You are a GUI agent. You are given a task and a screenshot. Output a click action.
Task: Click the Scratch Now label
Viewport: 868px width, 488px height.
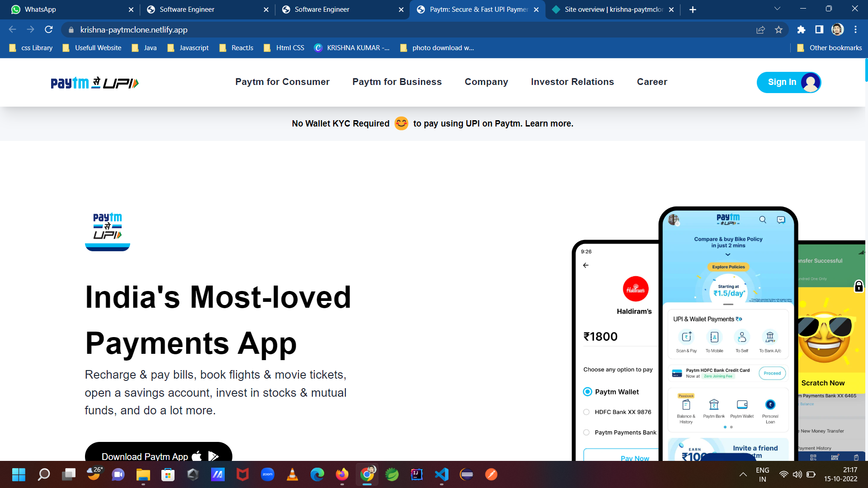pos(823,383)
